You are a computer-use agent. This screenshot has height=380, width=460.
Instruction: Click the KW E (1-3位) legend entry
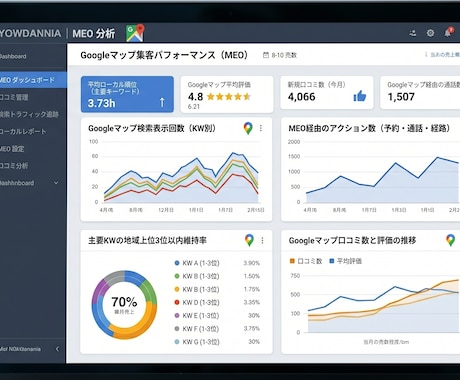click(197, 315)
